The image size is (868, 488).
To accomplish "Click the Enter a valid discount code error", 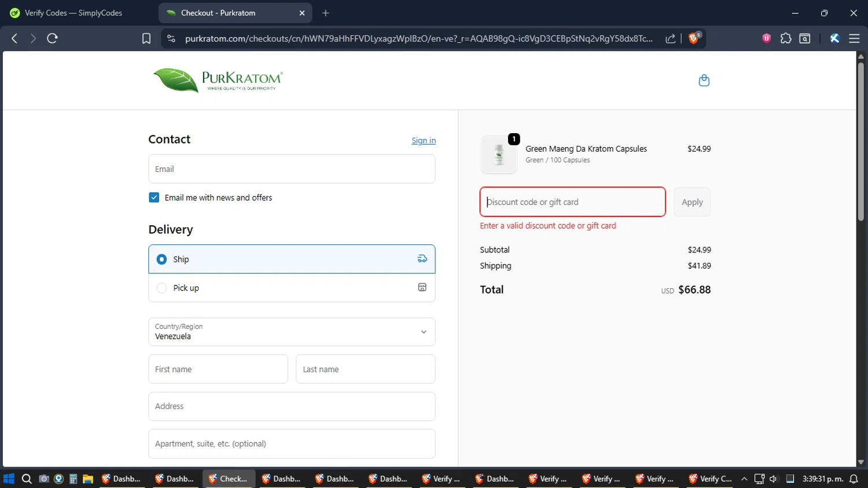I will pyautogui.click(x=548, y=226).
